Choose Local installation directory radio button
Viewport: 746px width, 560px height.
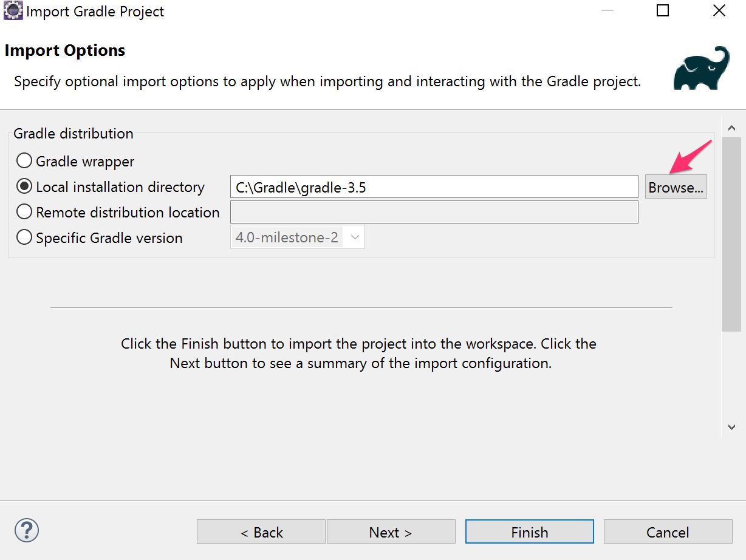24,186
